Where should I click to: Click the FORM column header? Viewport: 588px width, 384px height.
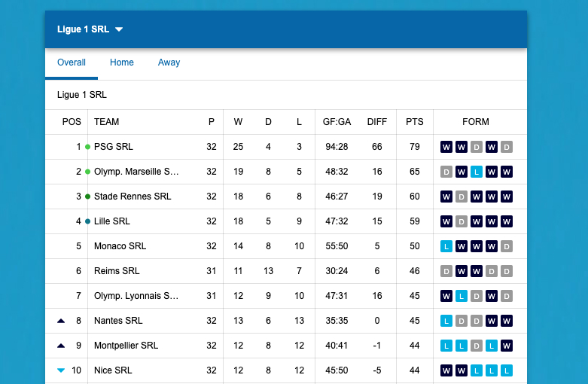point(476,122)
